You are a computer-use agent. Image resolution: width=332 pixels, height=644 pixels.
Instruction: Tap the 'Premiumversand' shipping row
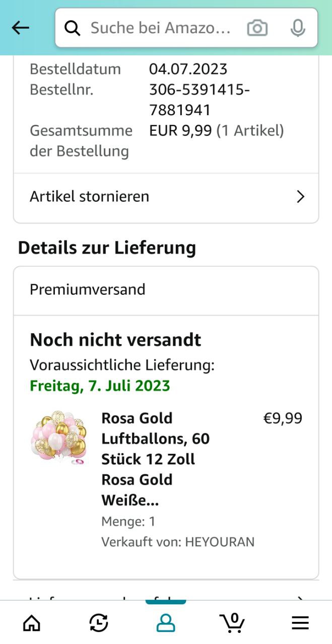click(166, 290)
